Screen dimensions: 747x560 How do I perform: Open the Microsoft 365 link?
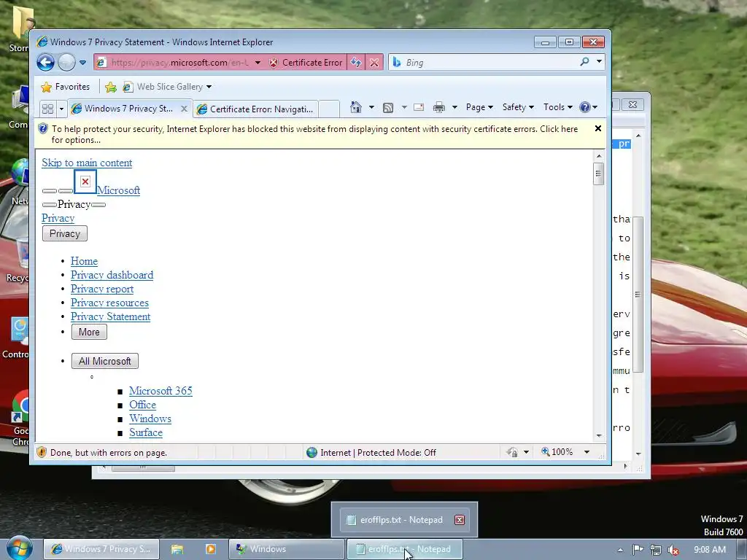160,391
